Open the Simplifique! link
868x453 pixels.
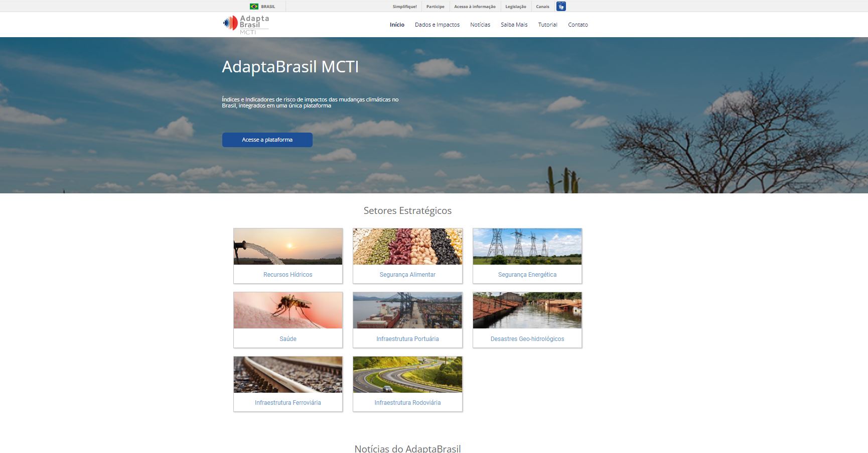tap(404, 7)
